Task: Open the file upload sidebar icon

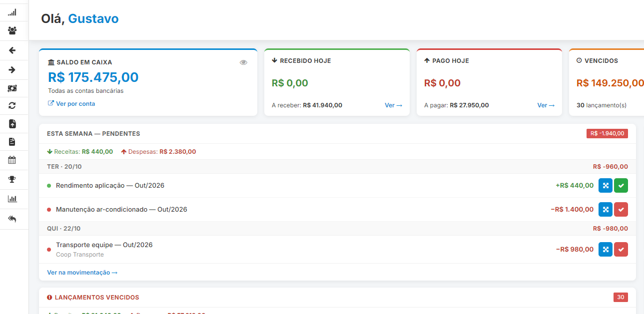Action: point(12,124)
